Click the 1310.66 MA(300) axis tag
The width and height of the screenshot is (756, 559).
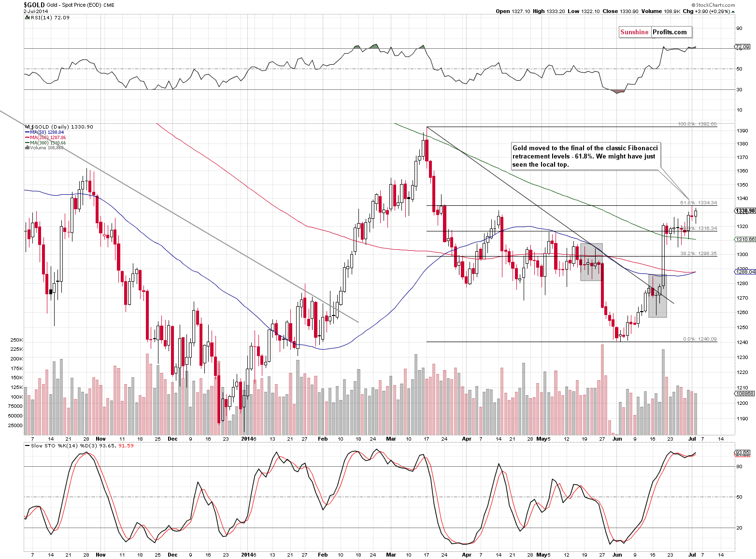tap(745, 240)
